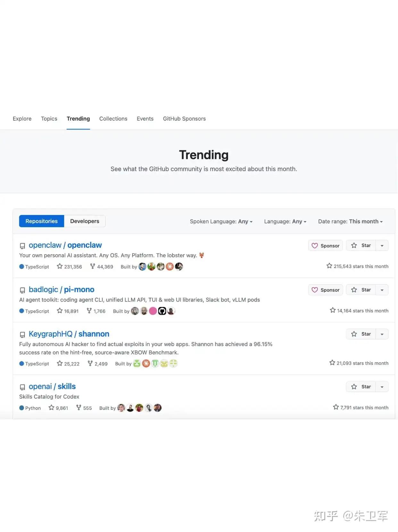Open the KeygraphHQ / shannon repository

(69, 334)
